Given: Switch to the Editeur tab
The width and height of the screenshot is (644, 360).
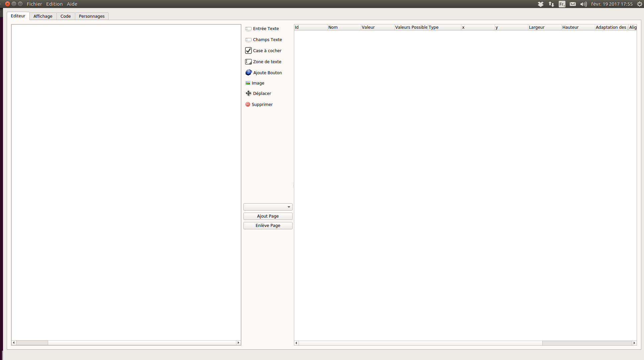Looking at the screenshot, I should tap(18, 16).
